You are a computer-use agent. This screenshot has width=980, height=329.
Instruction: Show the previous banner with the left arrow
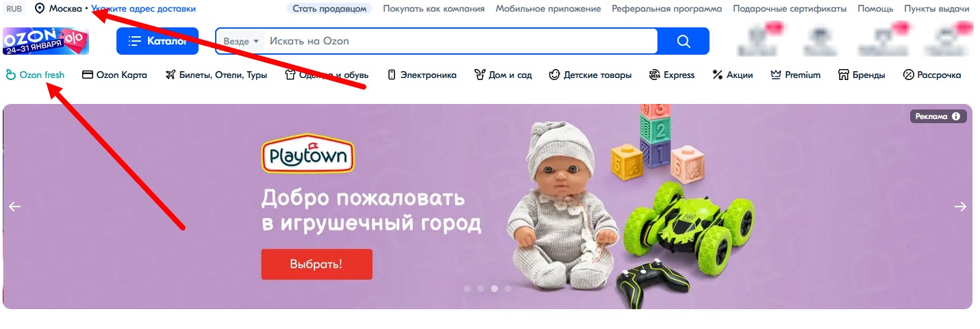point(15,207)
